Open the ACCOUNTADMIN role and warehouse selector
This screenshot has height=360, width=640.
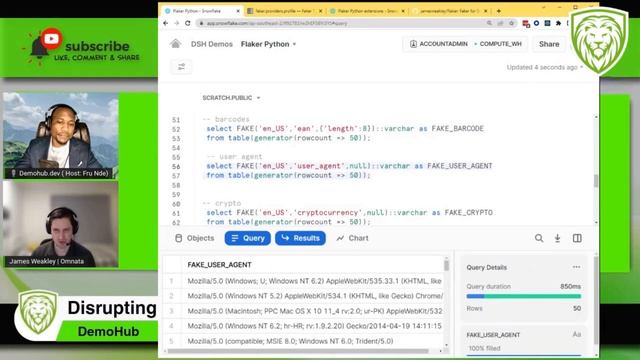click(465, 44)
